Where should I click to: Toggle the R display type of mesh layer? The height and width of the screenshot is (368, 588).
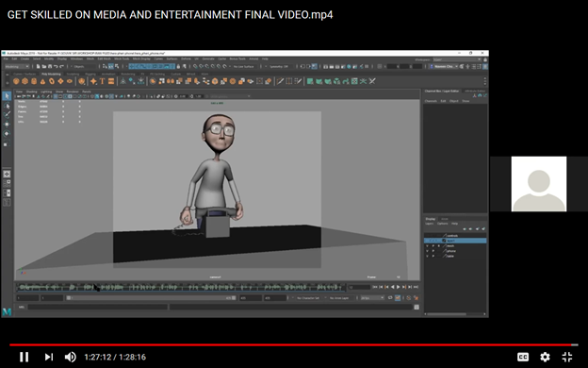coord(439,246)
